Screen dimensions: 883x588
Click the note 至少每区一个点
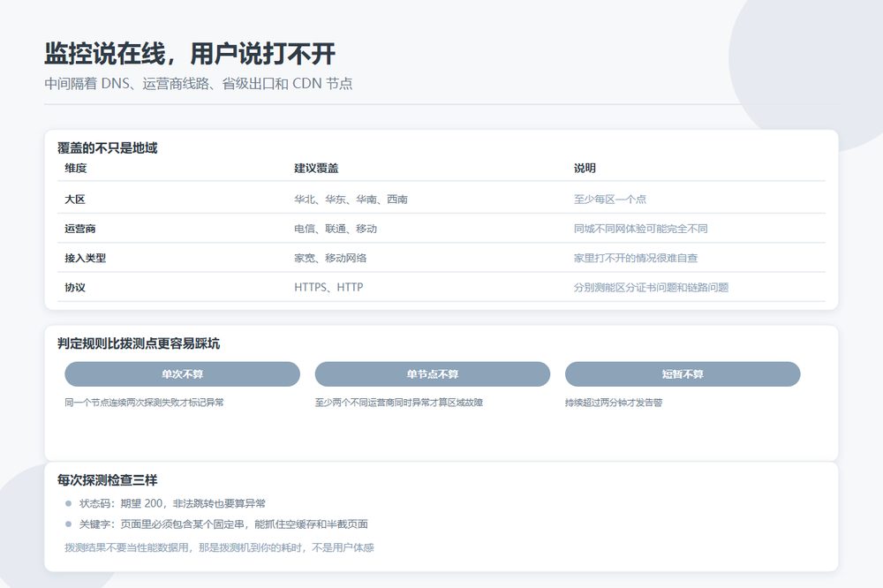tap(610, 200)
